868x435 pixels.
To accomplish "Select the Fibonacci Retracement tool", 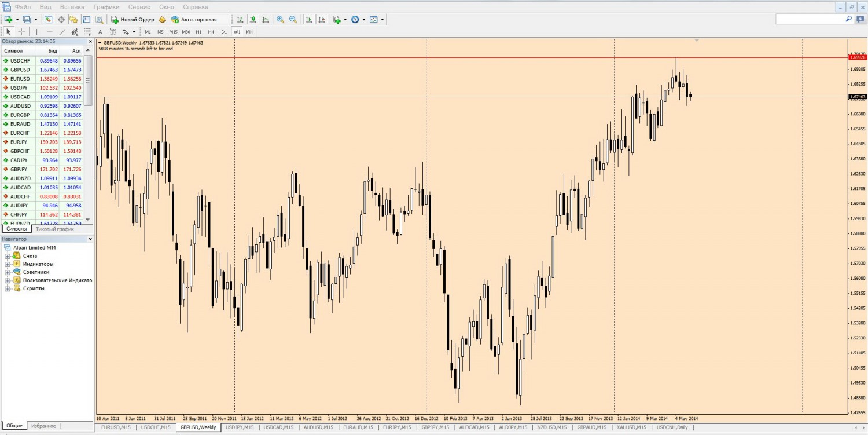I will pyautogui.click(x=87, y=32).
